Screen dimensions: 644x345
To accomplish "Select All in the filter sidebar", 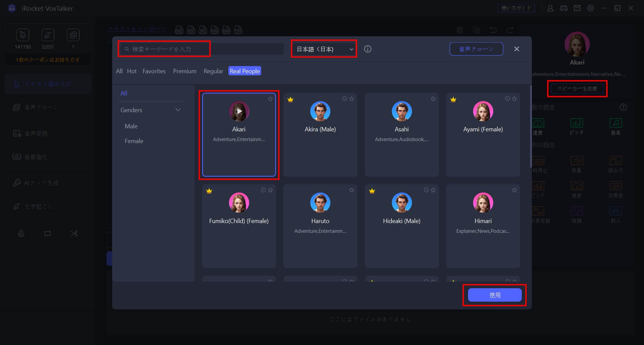I will (x=124, y=93).
